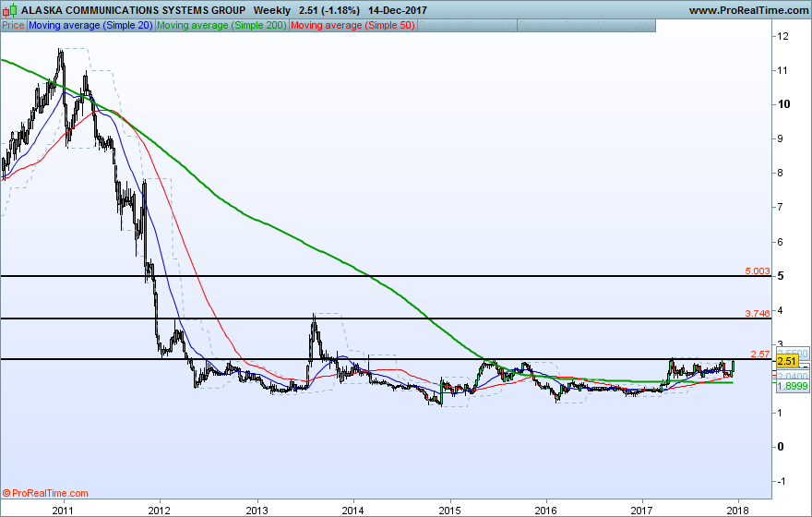Open Moving average (Simple 50) legend tab
Viewport: 812px width, 517px height.
pyautogui.click(x=352, y=25)
